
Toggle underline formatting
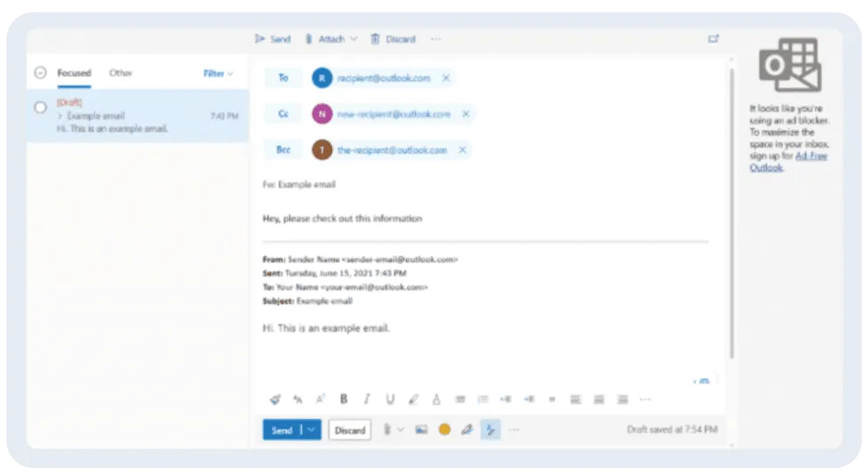389,399
